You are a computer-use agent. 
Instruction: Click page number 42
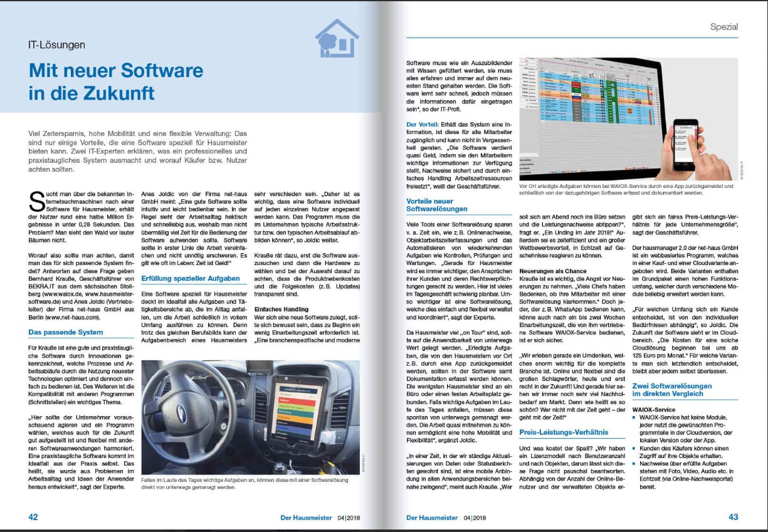tap(34, 517)
